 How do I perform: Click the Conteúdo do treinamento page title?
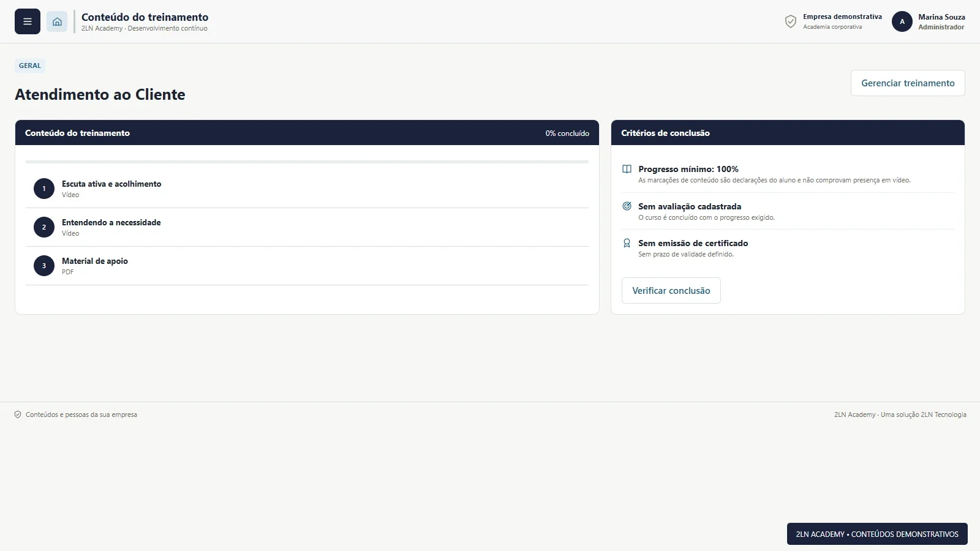point(145,17)
